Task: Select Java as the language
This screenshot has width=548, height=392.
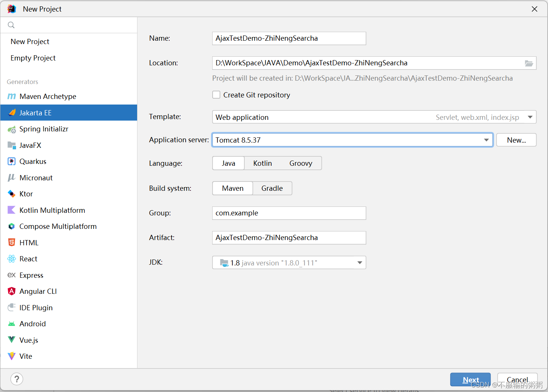Action: point(228,163)
